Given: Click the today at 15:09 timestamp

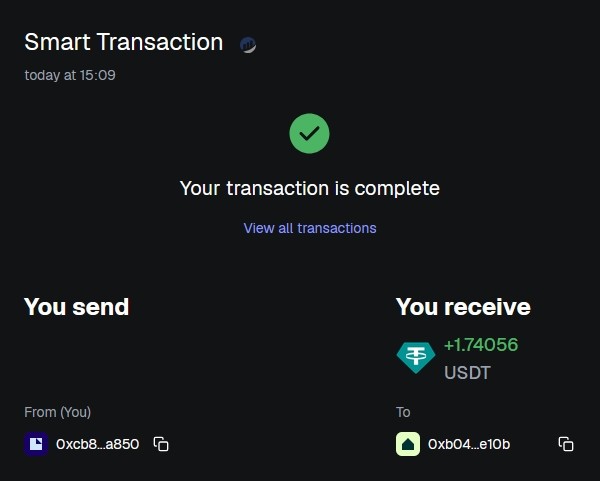Looking at the screenshot, I should 70,74.
